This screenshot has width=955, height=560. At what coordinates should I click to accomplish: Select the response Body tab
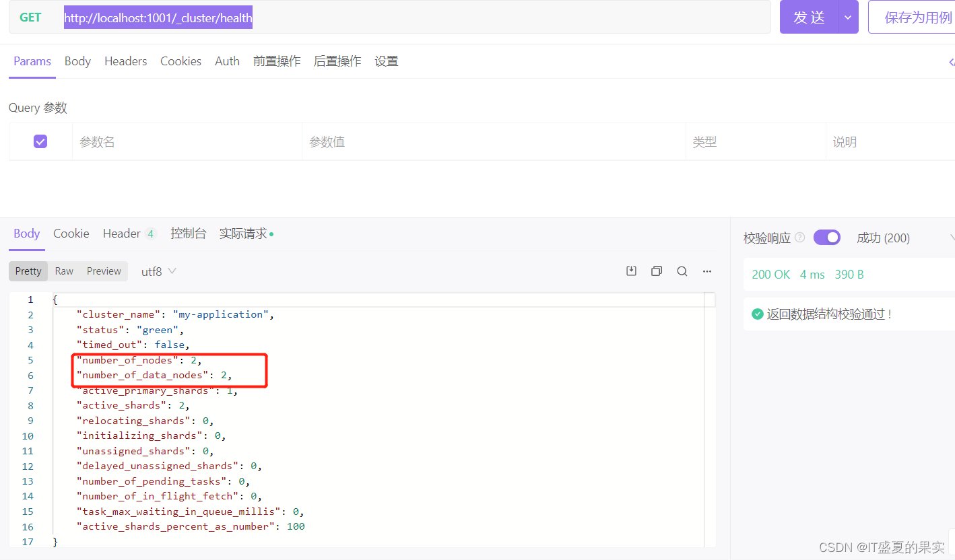pyautogui.click(x=27, y=234)
